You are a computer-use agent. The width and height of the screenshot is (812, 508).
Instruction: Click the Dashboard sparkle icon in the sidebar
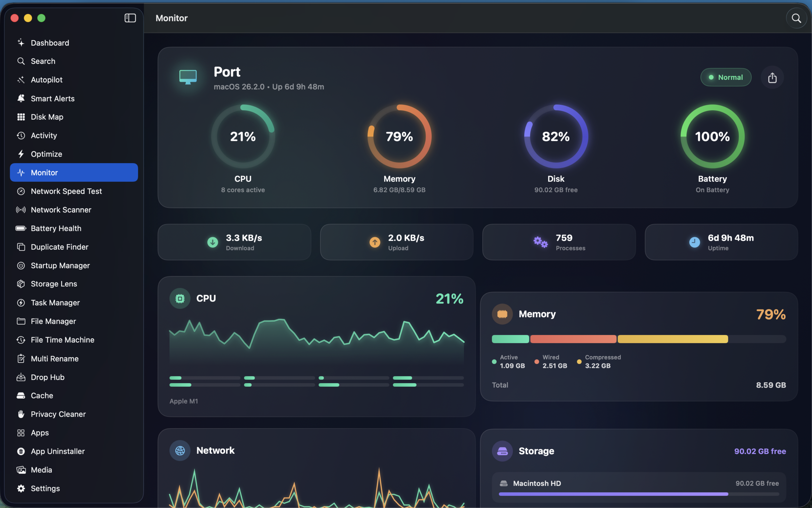click(x=21, y=43)
